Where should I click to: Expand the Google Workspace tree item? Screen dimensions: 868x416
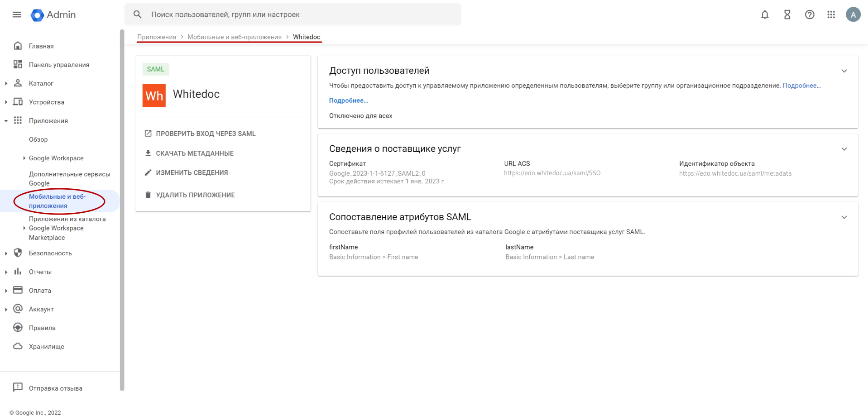(x=24, y=158)
